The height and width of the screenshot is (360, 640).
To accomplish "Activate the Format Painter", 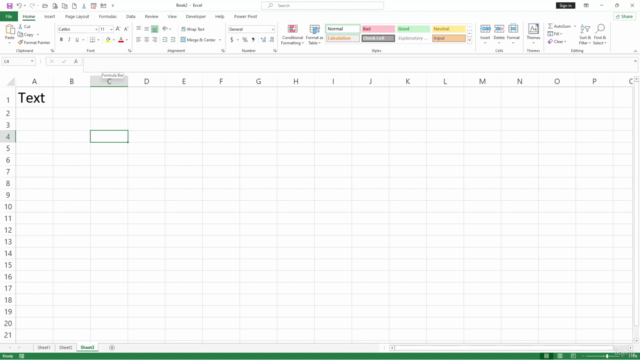I will (34, 42).
